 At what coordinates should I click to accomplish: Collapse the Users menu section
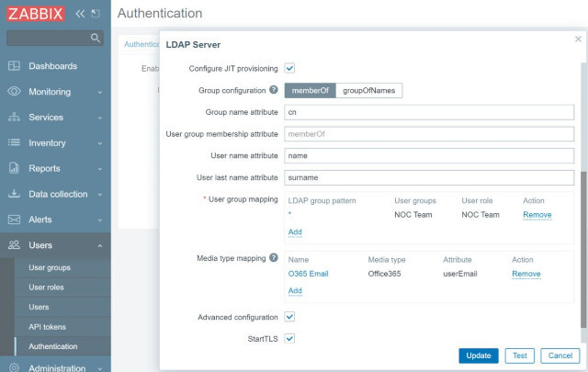[100, 245]
